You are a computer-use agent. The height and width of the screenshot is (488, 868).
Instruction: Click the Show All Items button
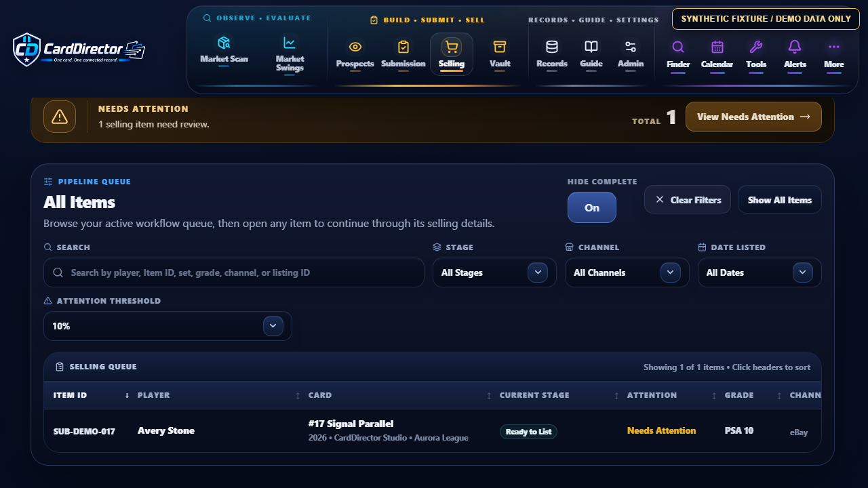780,200
